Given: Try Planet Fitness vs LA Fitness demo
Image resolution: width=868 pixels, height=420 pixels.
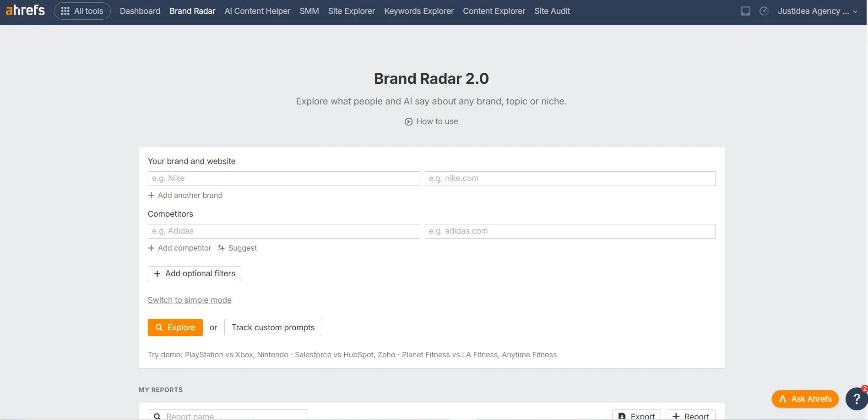Looking at the screenshot, I should (x=479, y=355).
